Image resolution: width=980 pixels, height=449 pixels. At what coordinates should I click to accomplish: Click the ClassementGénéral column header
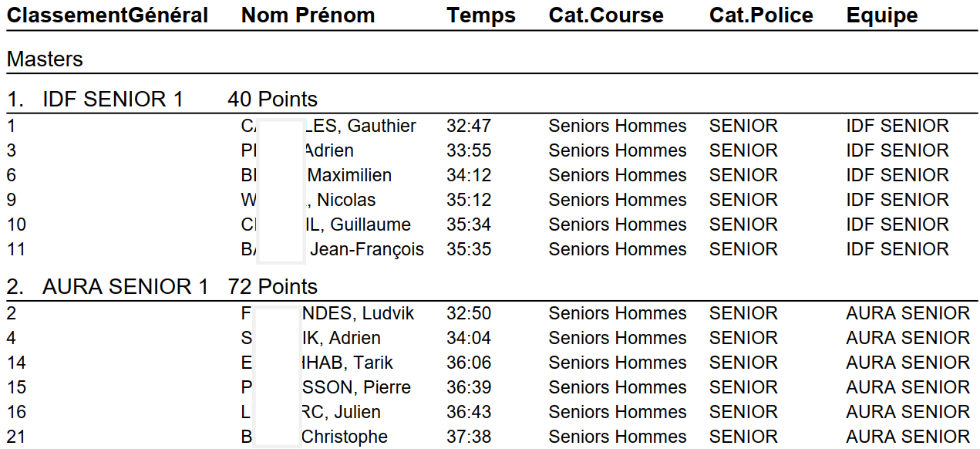point(107,15)
